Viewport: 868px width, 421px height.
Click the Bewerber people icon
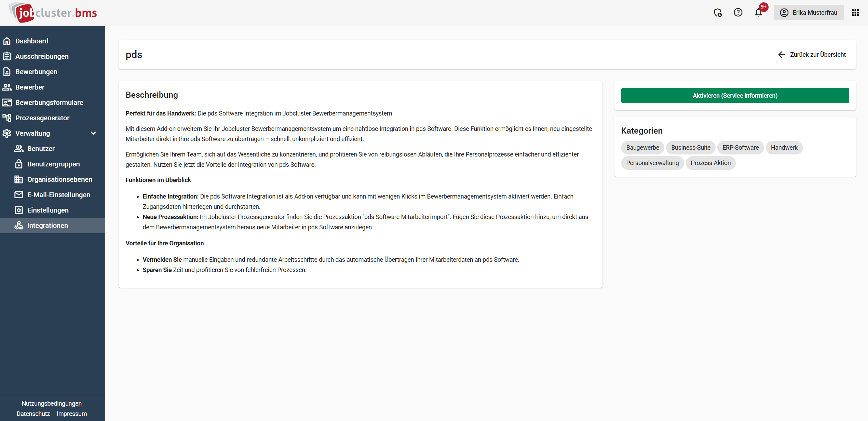click(x=7, y=87)
